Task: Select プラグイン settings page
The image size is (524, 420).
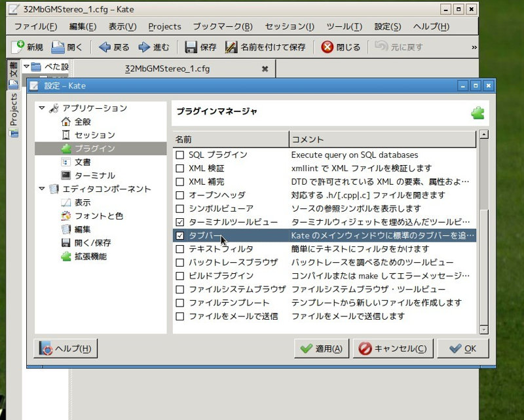Action: (x=100, y=149)
